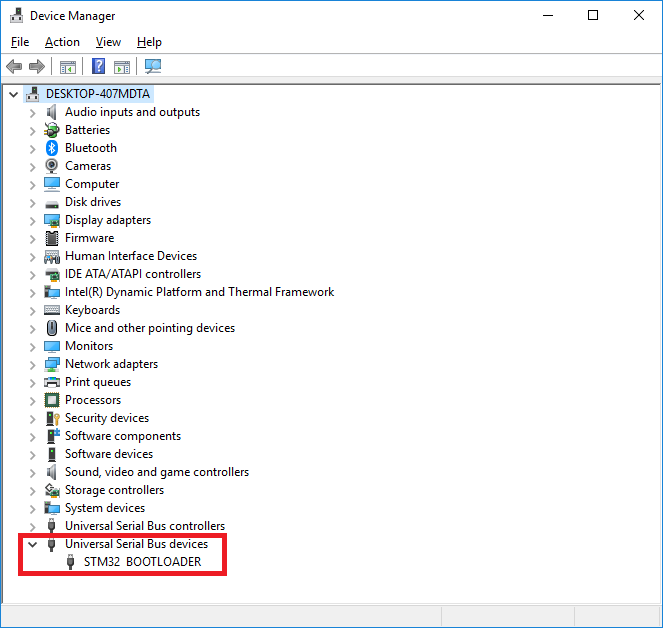Image resolution: width=663 pixels, height=628 pixels.
Task: Click Show/Hide Console Tree toolbar icon
Action: click(68, 67)
